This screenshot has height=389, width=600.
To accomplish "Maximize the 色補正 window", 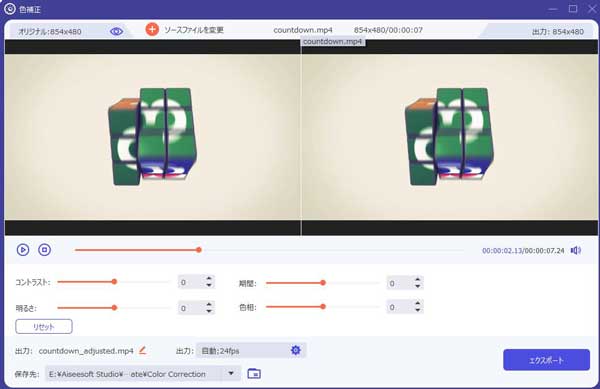I will pos(573,9).
